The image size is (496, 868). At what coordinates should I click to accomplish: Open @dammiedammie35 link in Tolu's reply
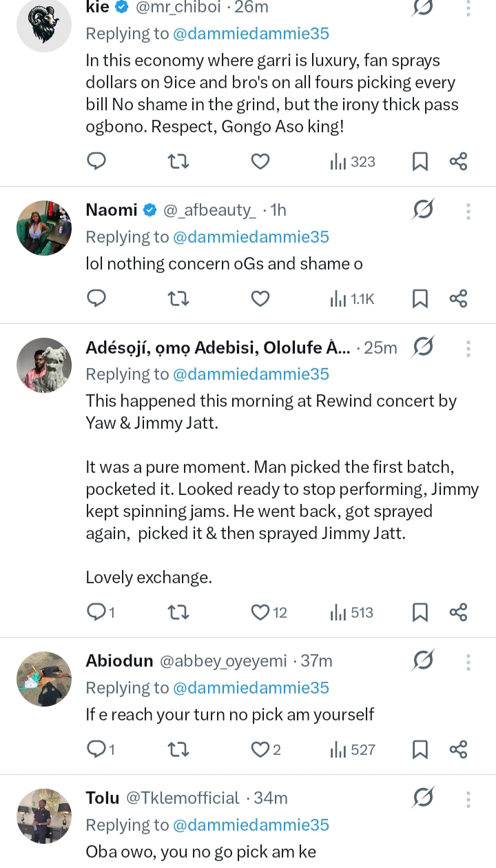[x=250, y=825]
